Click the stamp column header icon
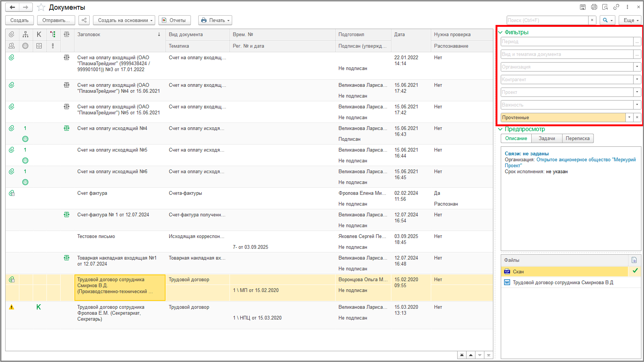This screenshot has width=644, height=362. coord(67,35)
